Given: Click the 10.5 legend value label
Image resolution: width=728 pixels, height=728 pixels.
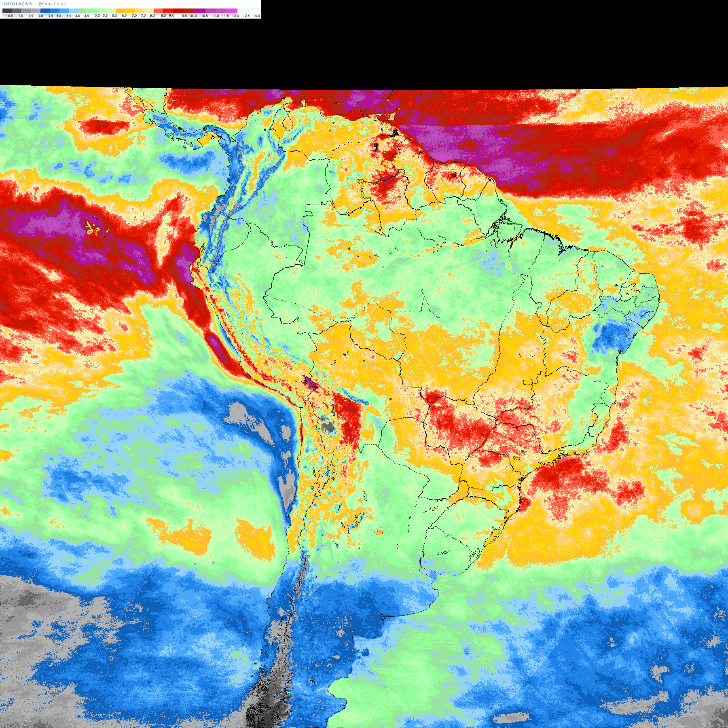Looking at the screenshot, I should pos(205,16).
